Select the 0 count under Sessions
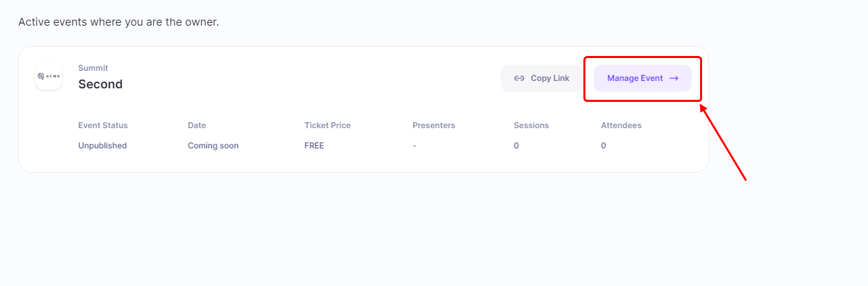 click(517, 146)
